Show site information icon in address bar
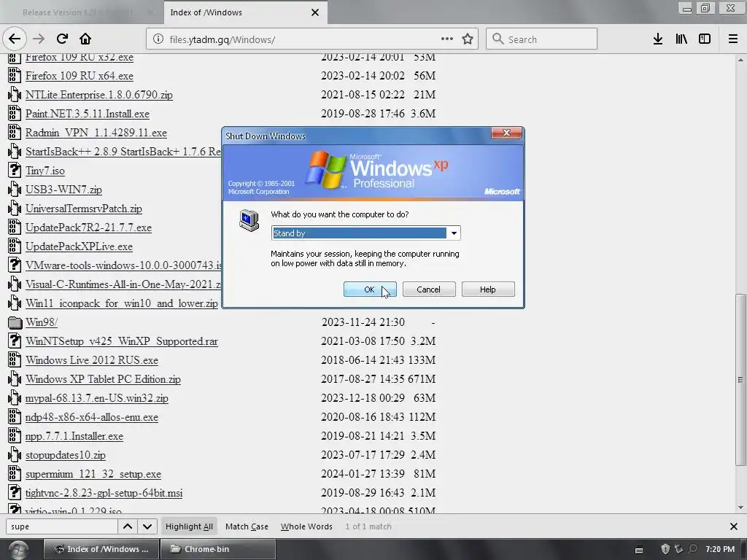The image size is (747, 560). pos(158,39)
